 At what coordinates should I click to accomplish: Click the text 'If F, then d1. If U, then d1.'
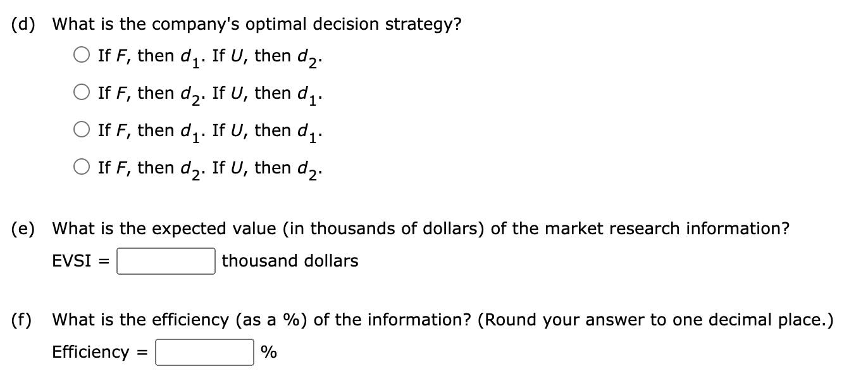[x=209, y=130]
